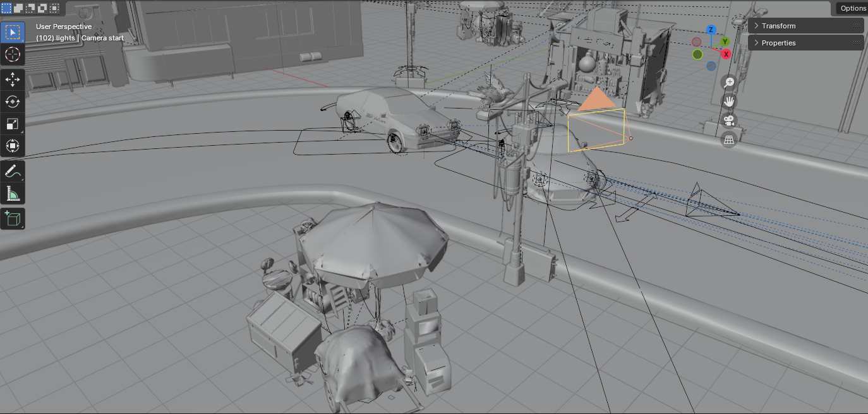The width and height of the screenshot is (868, 414).
Task: Enable the Extend selection mode
Action: point(18,8)
